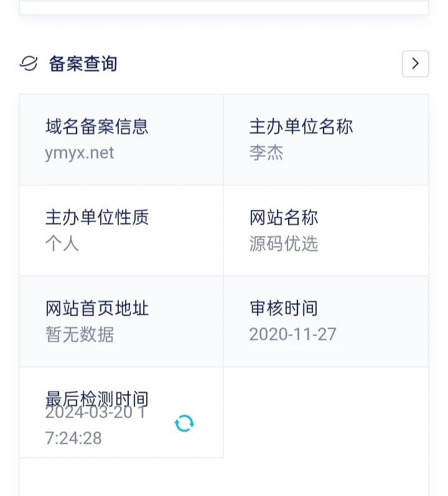Click the card panel above 备案查询
448x496 pixels.
224,7
